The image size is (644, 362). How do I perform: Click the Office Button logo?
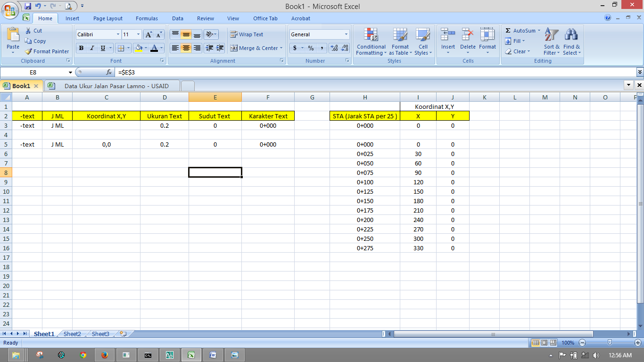point(10,9)
